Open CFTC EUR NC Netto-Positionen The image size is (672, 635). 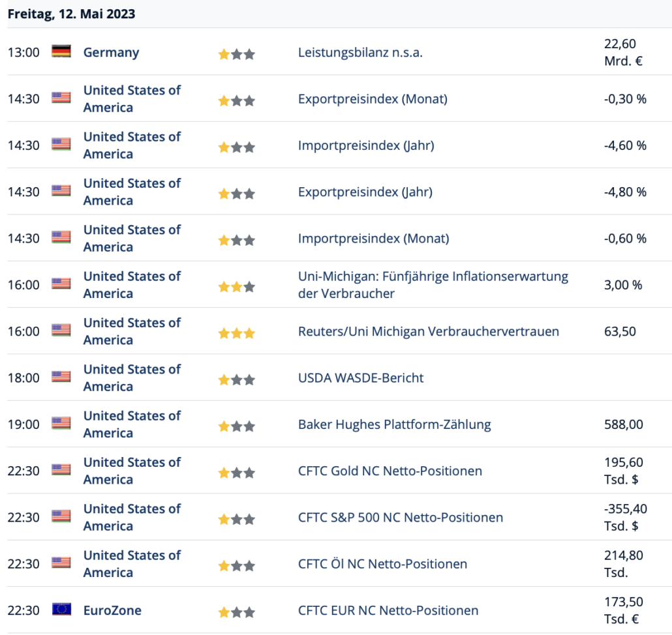point(388,610)
